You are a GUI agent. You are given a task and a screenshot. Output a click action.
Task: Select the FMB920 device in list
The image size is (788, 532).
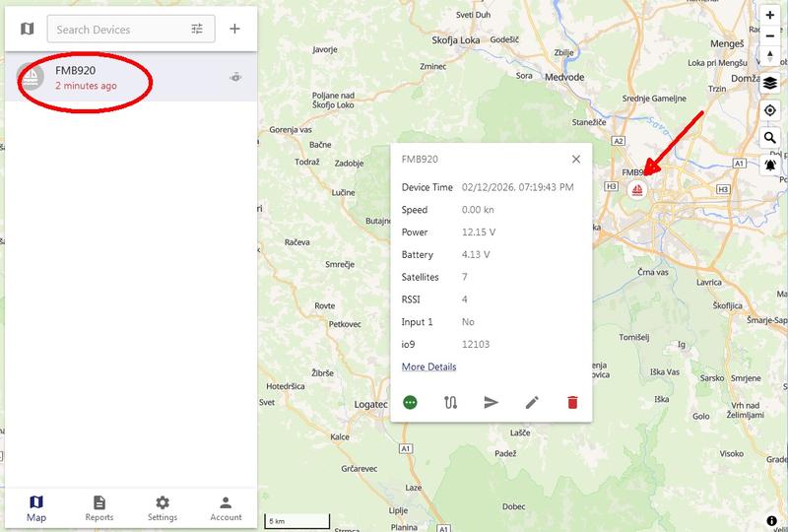click(x=131, y=78)
